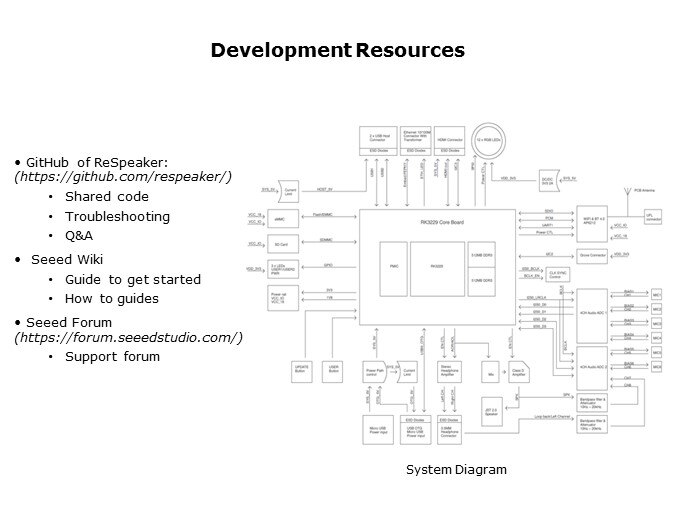
Task: Click the Grove Connector block
Action: 594,256
